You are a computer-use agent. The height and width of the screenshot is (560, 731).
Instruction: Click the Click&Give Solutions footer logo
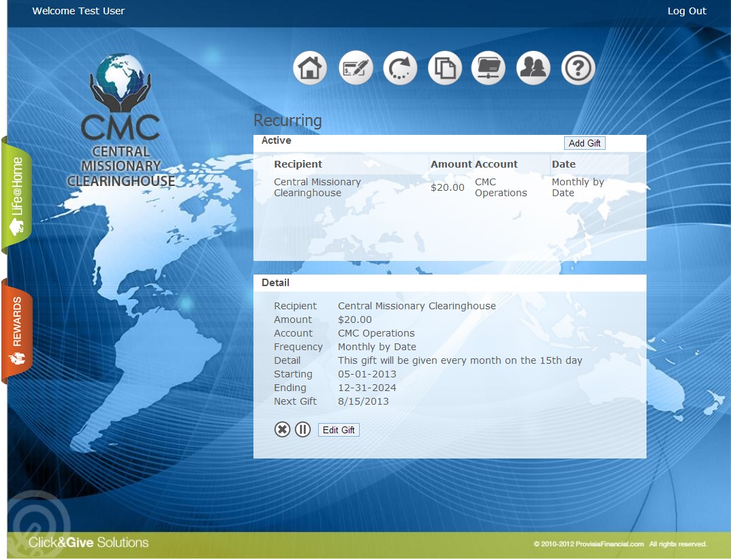pyautogui.click(x=89, y=542)
